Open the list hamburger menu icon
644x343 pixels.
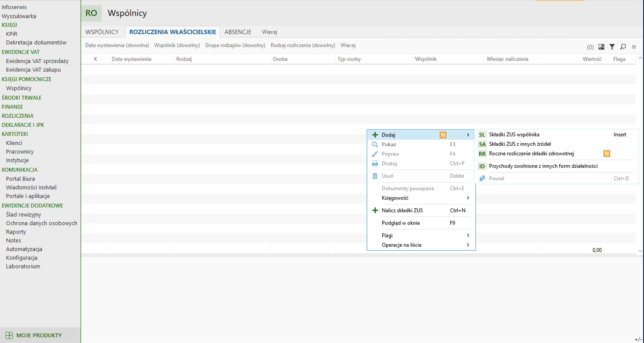(634, 47)
